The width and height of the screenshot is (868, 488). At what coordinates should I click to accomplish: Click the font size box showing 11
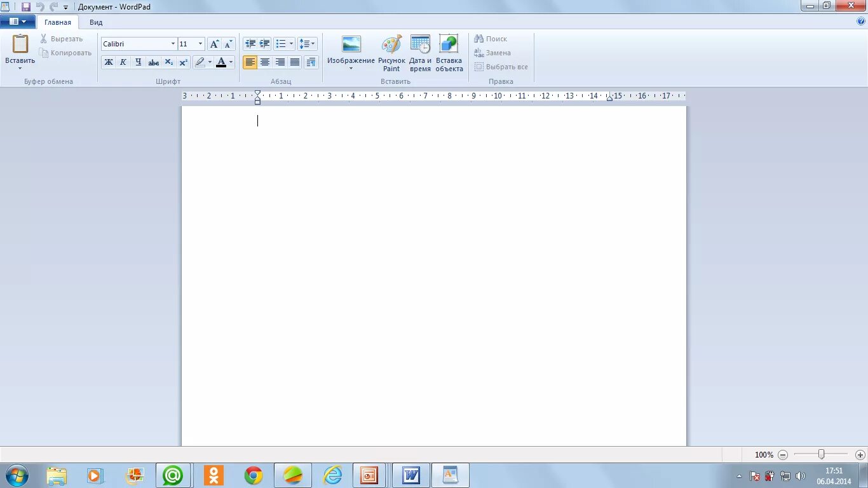pyautogui.click(x=187, y=44)
